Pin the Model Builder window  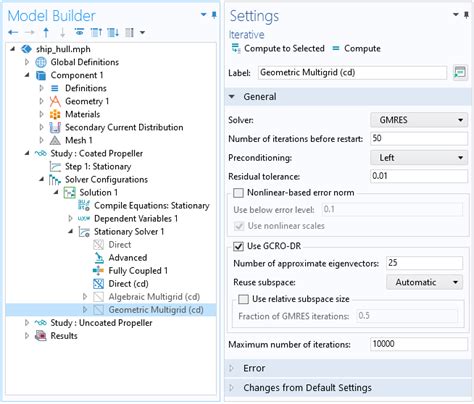tap(214, 15)
